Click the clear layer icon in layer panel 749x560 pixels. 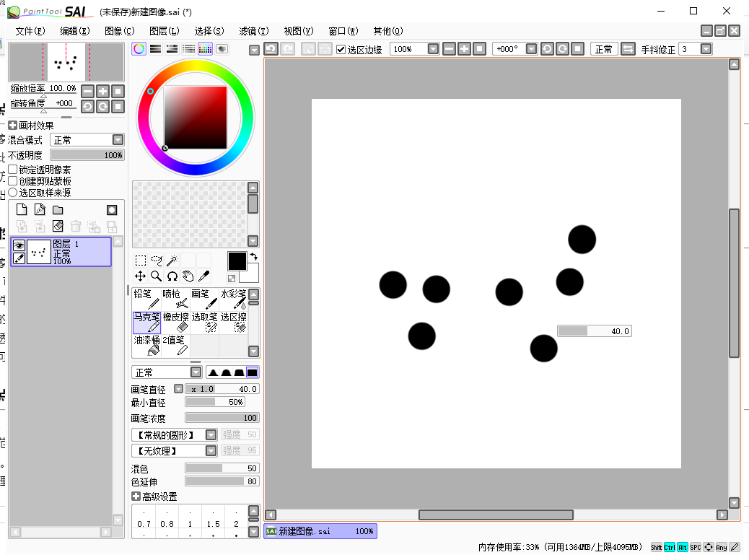point(58,226)
